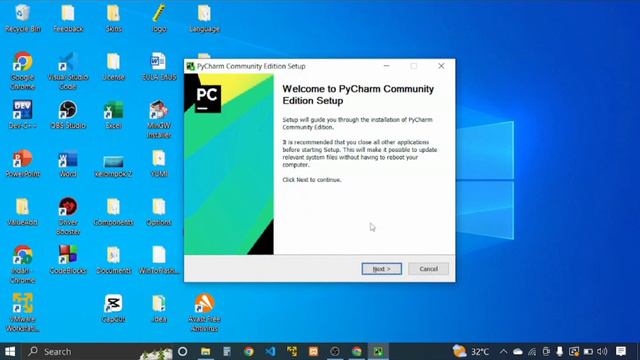640x360 pixels.
Task: Select the Avast Free Antivirus shortcut
Action: (x=204, y=312)
